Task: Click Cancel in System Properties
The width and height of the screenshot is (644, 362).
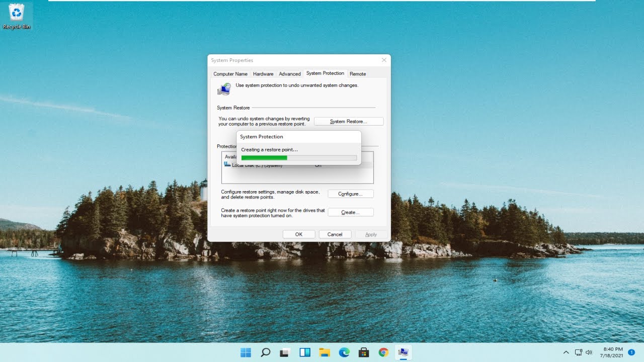Action: tap(335, 234)
